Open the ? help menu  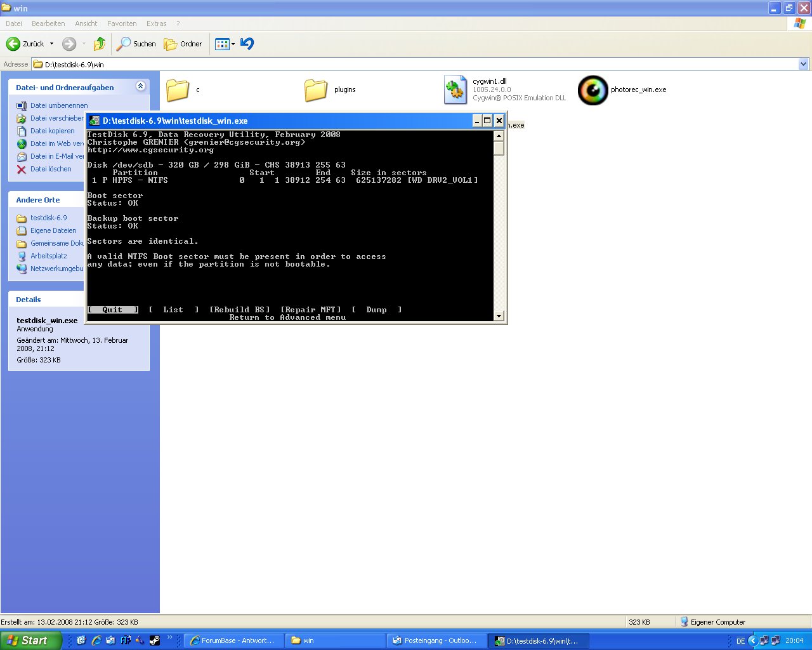tap(178, 23)
